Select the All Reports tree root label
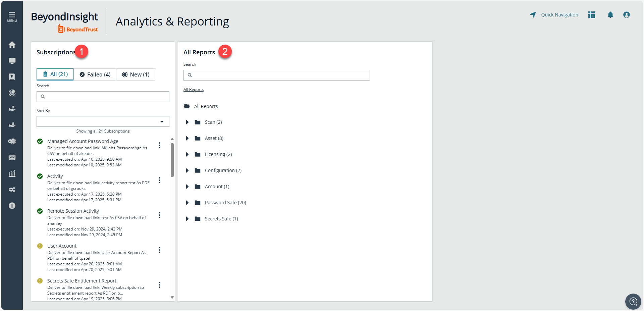This screenshot has height=311, width=644. [206, 106]
